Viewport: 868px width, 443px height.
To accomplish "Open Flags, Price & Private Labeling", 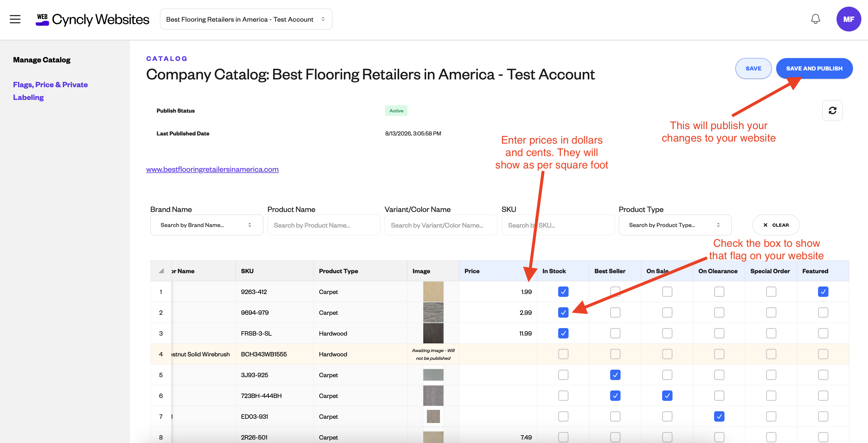I will pyautogui.click(x=51, y=91).
